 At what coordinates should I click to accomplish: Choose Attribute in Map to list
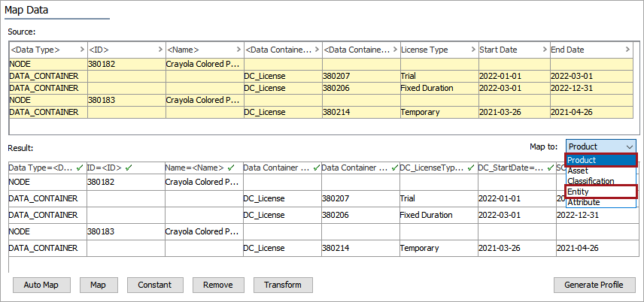(x=601, y=202)
